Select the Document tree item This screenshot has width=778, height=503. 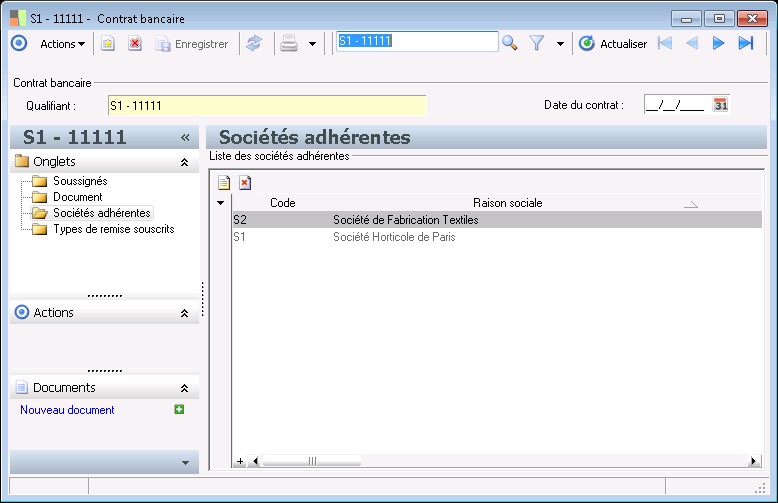point(77,197)
